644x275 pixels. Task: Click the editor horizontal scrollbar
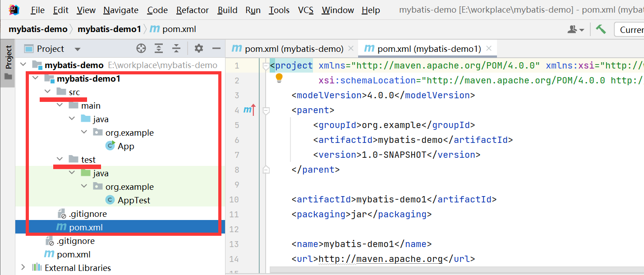456,270
